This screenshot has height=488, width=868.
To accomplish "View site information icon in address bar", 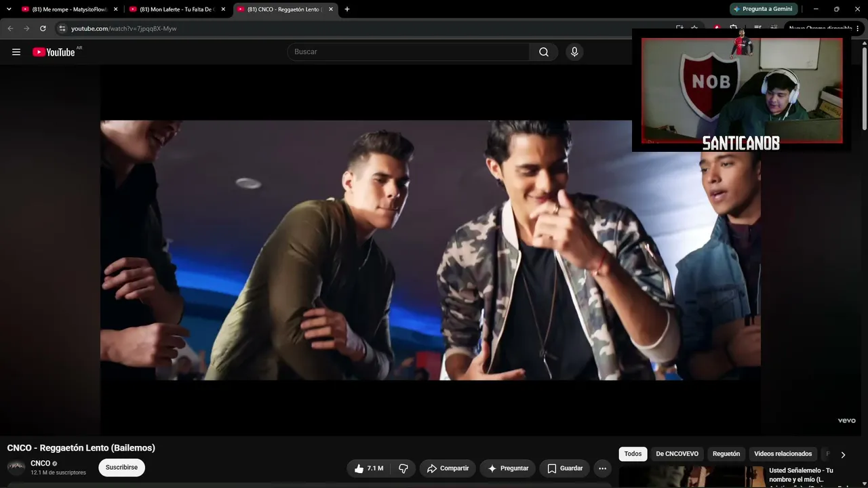I will (x=62, y=28).
